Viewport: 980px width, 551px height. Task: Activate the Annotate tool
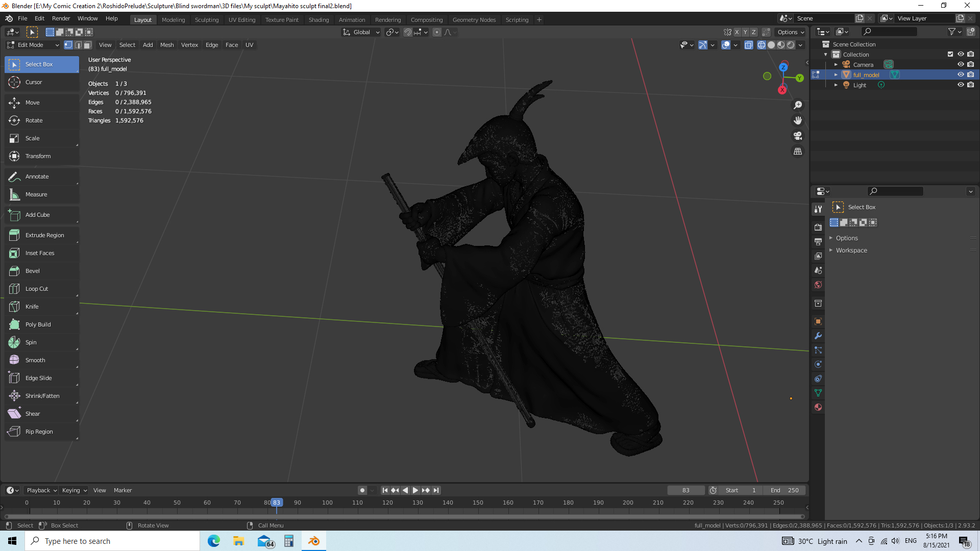click(42, 177)
